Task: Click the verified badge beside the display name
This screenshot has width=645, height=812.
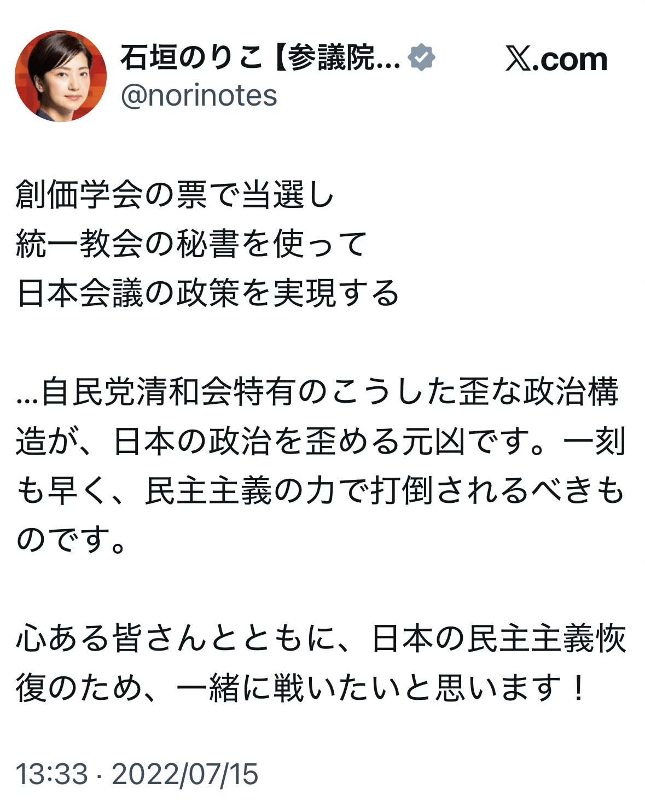Action: coord(421,57)
